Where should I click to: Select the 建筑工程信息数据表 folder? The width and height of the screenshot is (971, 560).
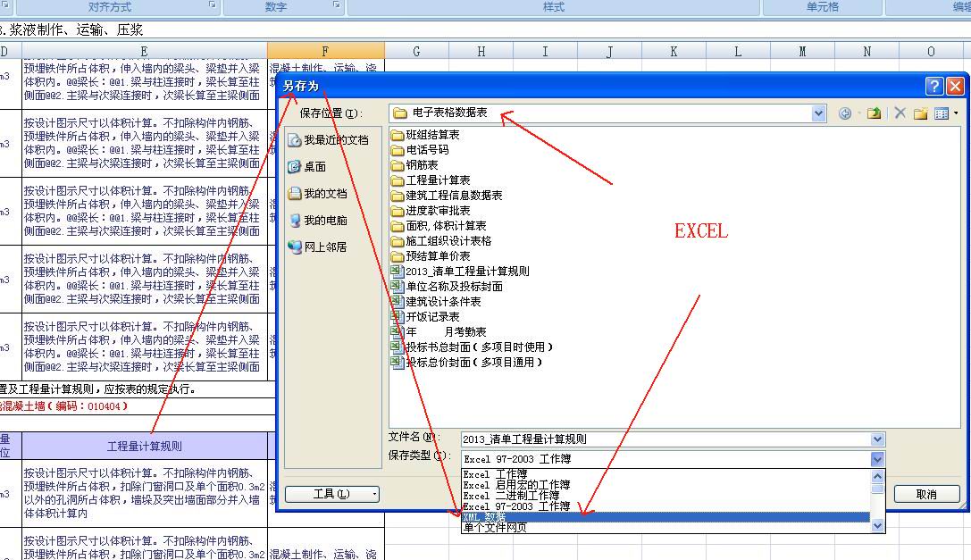pos(447,195)
